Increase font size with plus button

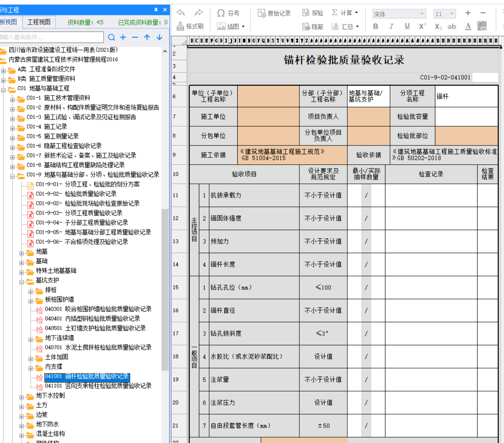click(468, 13)
